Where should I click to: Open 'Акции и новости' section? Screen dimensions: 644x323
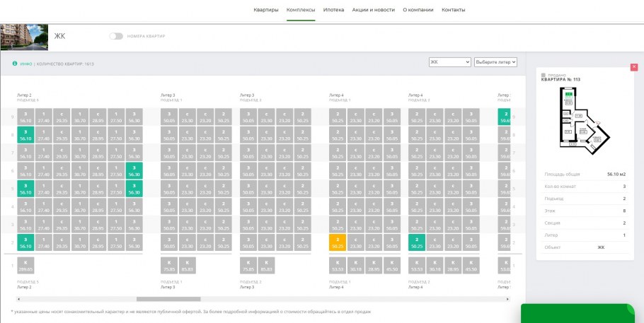pyautogui.click(x=373, y=10)
